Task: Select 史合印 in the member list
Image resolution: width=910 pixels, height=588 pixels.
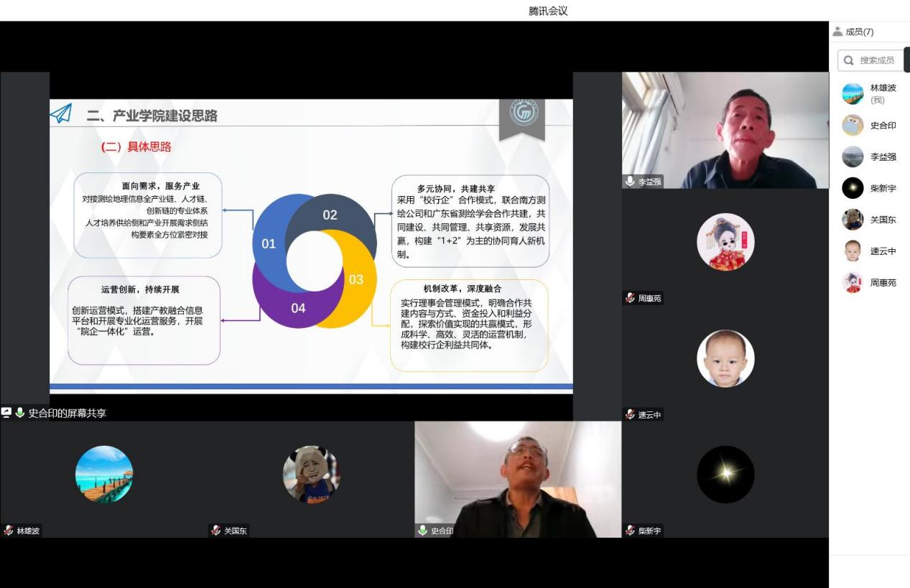Action: pyautogui.click(x=883, y=126)
